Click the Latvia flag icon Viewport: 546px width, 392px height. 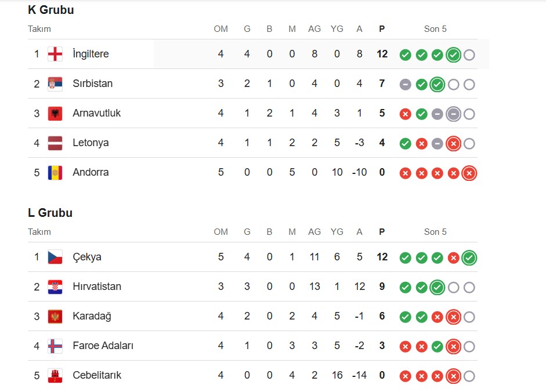(x=55, y=143)
